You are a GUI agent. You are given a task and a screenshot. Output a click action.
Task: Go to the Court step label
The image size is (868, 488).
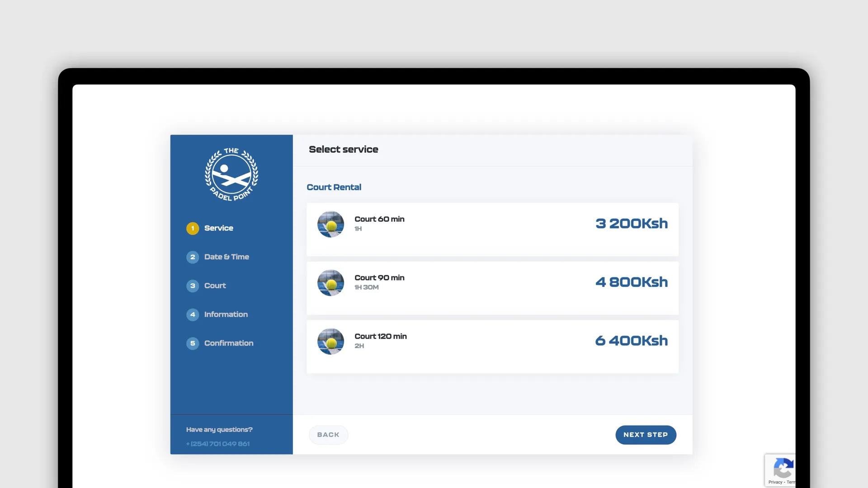click(215, 286)
